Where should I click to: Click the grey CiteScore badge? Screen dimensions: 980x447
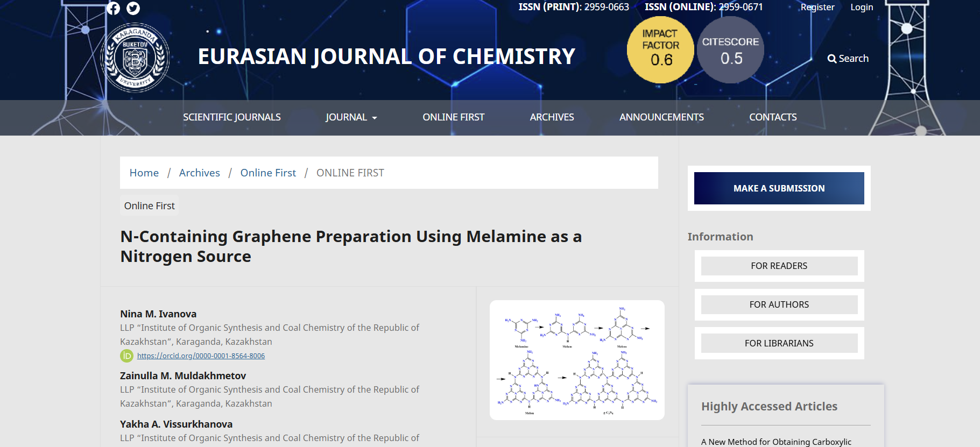tap(730, 50)
